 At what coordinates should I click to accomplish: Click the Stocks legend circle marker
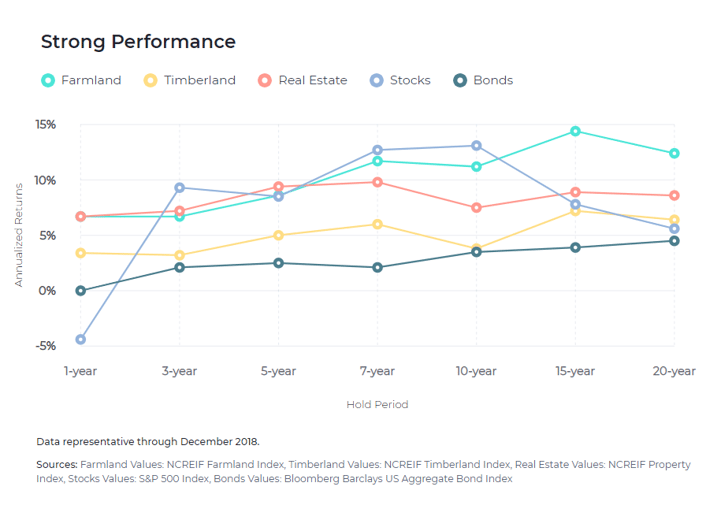click(x=374, y=80)
